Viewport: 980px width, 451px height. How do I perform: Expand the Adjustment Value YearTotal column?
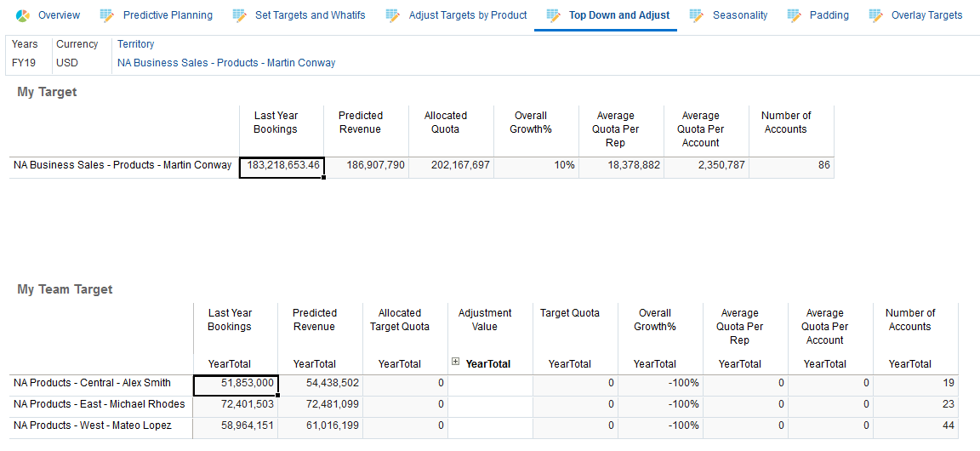456,362
